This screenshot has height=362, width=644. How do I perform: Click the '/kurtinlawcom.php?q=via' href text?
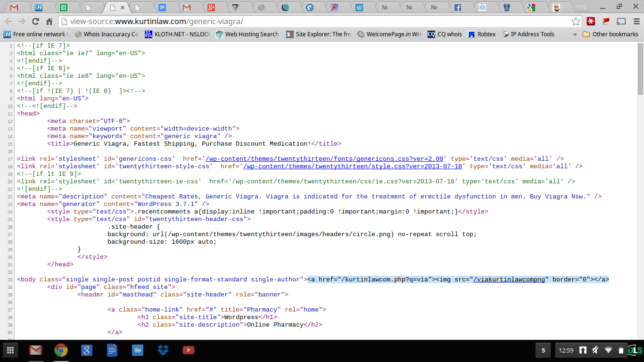point(385,280)
